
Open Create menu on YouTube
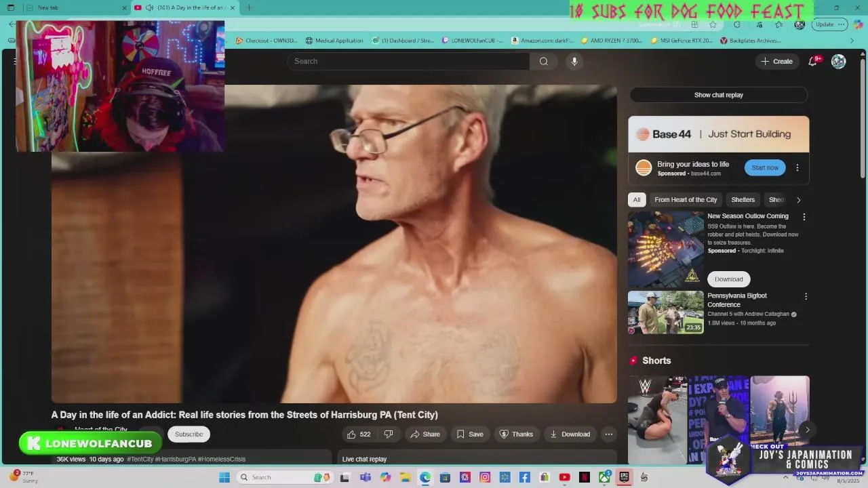[x=776, y=61]
